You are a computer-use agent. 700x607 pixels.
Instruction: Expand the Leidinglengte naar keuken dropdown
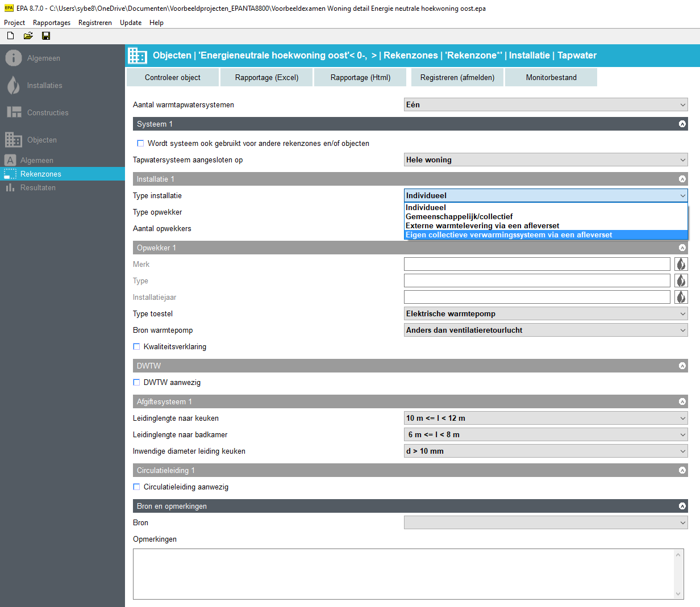(x=545, y=418)
